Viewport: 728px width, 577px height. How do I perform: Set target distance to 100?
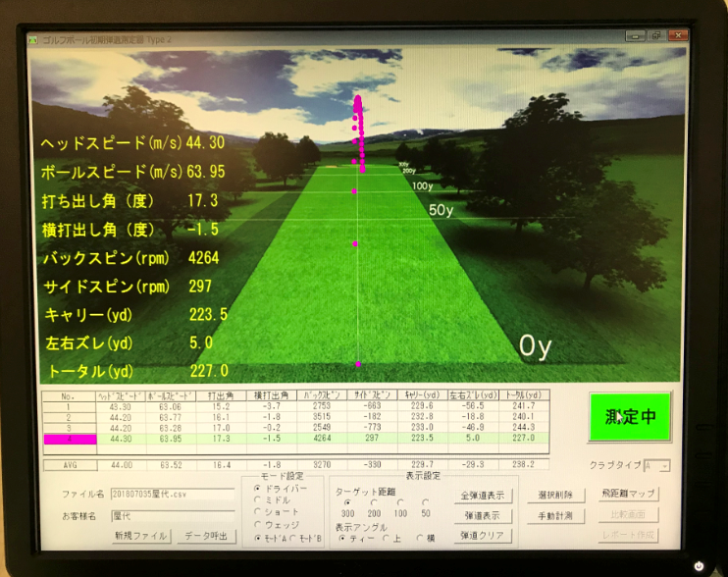pos(400,502)
